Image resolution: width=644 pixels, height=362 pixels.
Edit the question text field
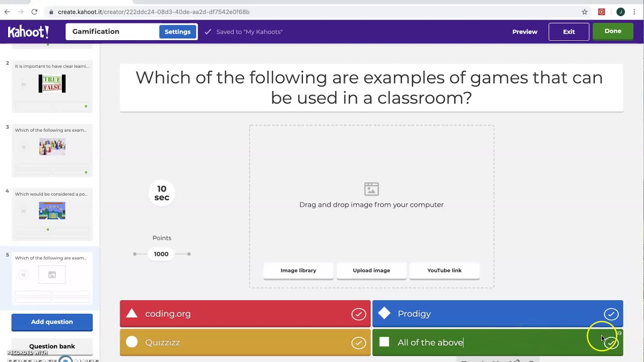[x=371, y=87]
